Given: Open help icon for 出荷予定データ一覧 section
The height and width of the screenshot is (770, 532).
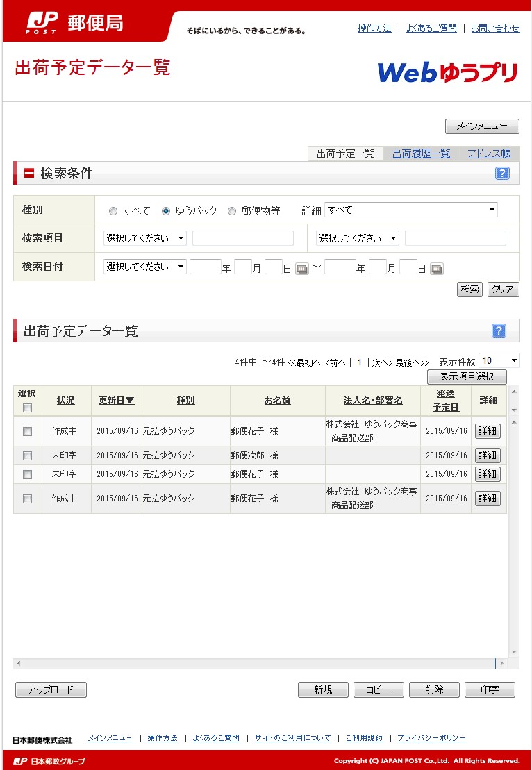Looking at the screenshot, I should click(x=498, y=331).
